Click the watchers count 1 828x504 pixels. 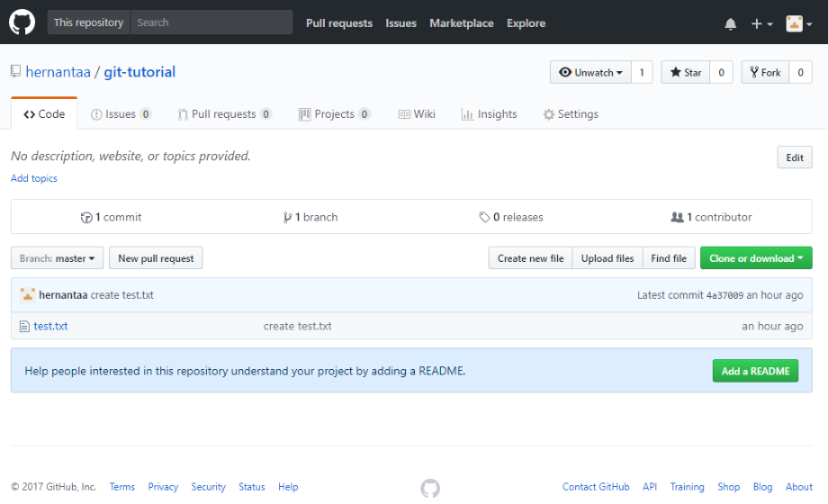coord(642,72)
